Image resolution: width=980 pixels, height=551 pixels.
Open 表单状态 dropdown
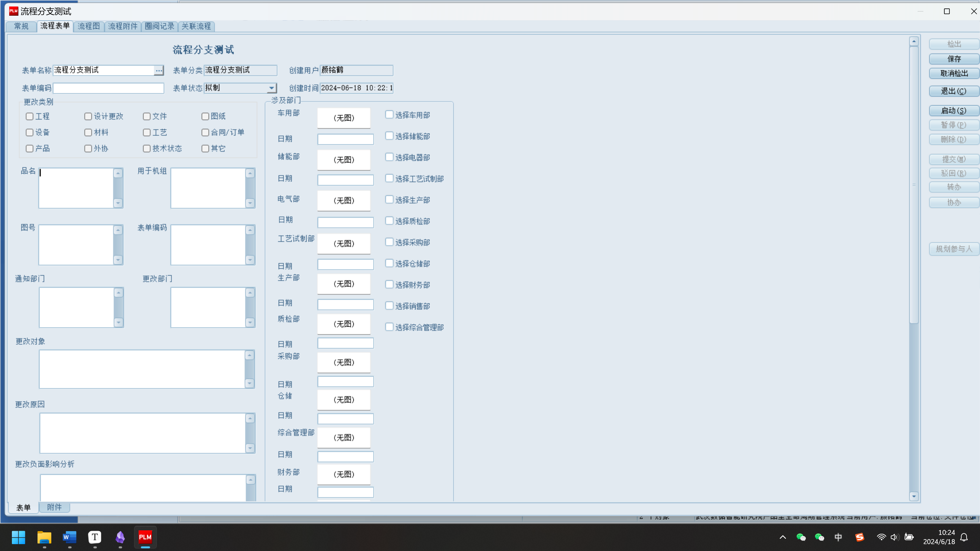point(271,88)
